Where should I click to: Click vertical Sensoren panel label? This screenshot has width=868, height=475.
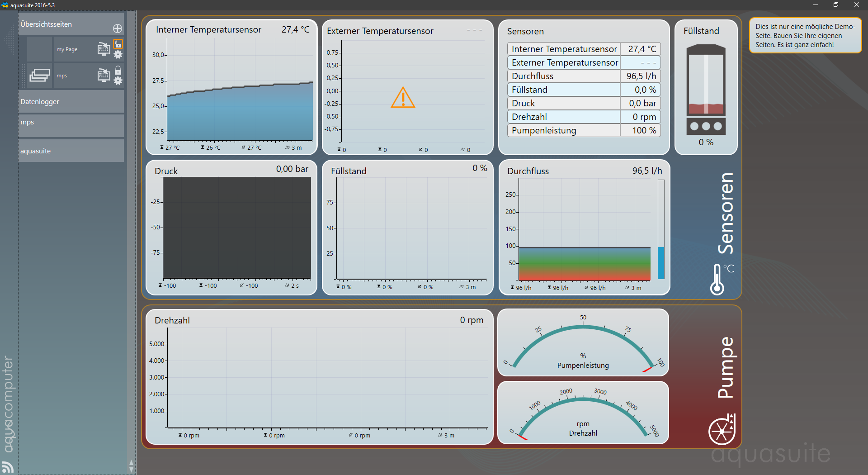725,213
